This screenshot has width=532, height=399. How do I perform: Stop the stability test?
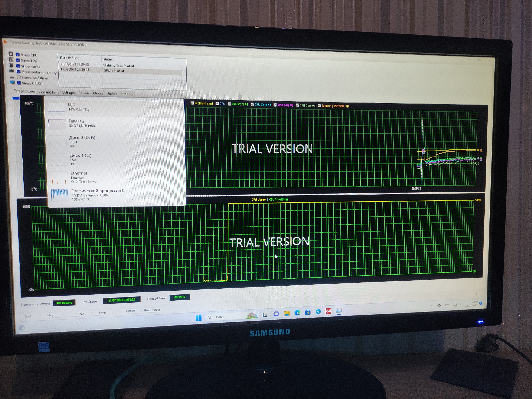51,315
